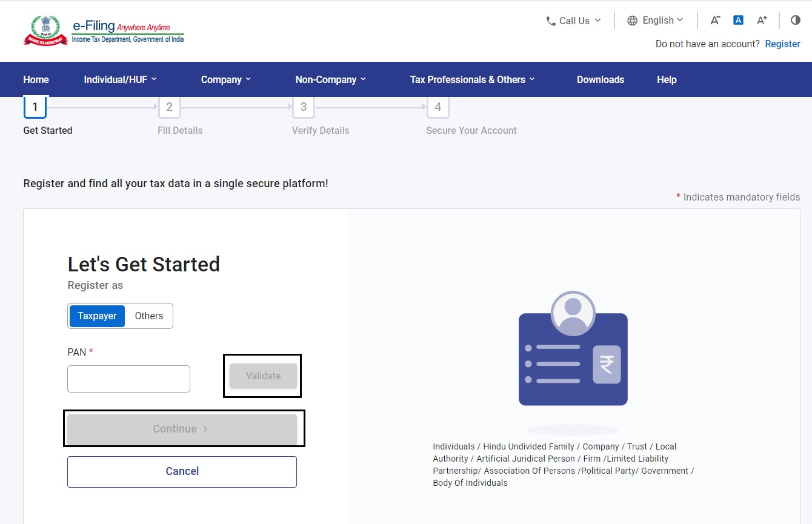Click the highlighted default font size icon
The width and height of the screenshot is (812, 524).
coord(738,20)
